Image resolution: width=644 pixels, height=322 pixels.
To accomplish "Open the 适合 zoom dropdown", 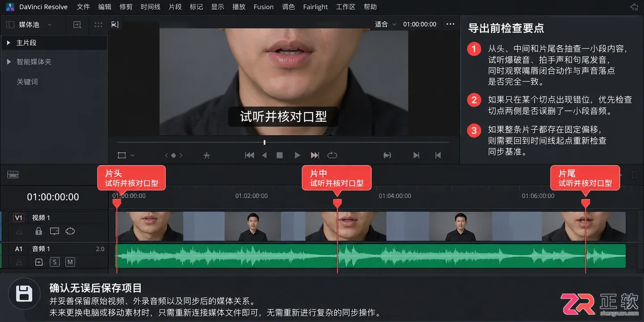I will (386, 24).
